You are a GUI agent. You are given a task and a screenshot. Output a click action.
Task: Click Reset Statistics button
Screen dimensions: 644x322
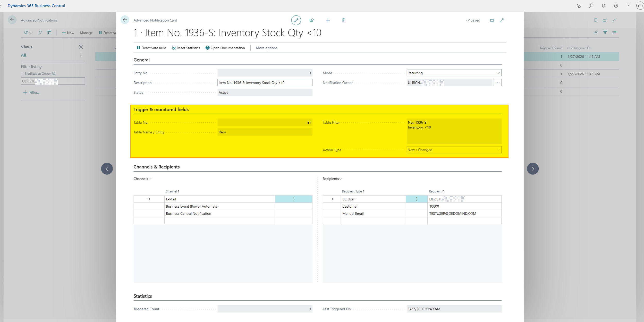point(186,48)
